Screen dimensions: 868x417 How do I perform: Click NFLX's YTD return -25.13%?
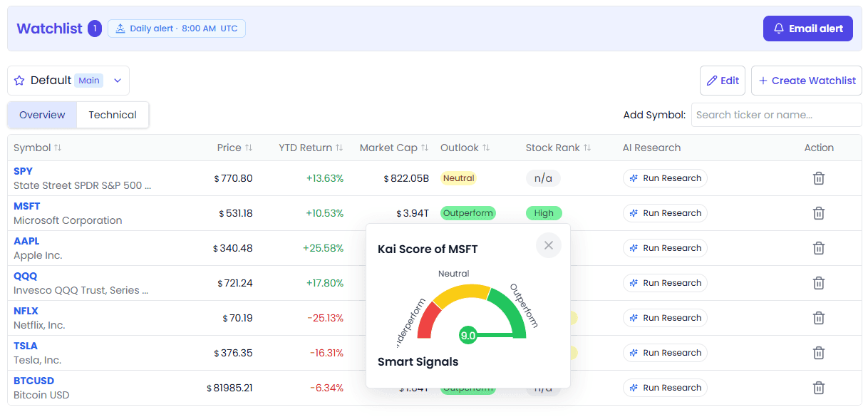[326, 318]
